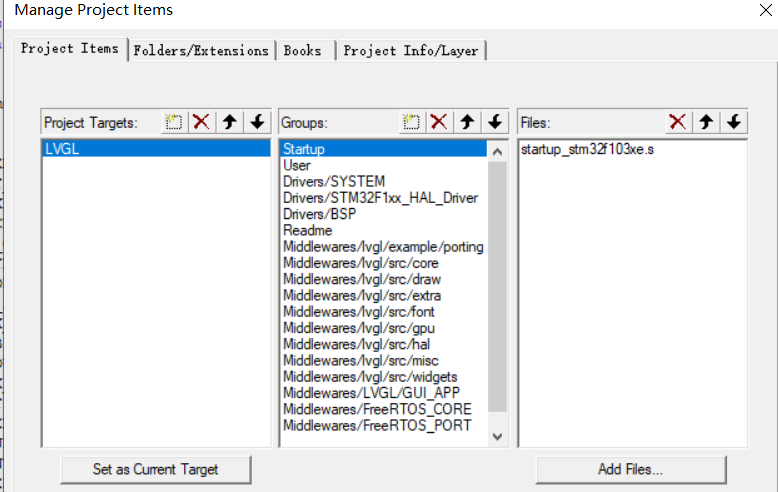778x492 pixels.
Task: Delete selected file with red X icon
Action: coord(678,122)
